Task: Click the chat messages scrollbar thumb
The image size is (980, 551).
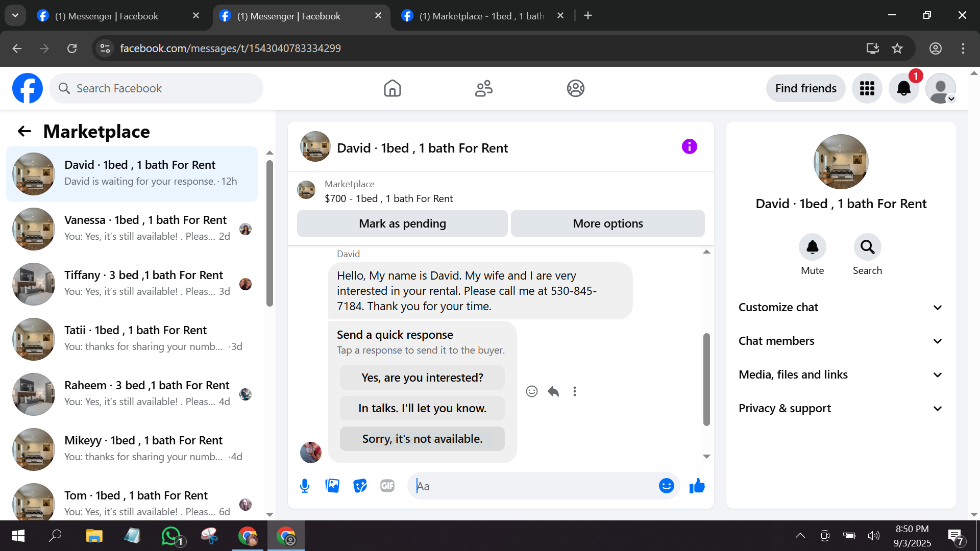Action: 706,379
